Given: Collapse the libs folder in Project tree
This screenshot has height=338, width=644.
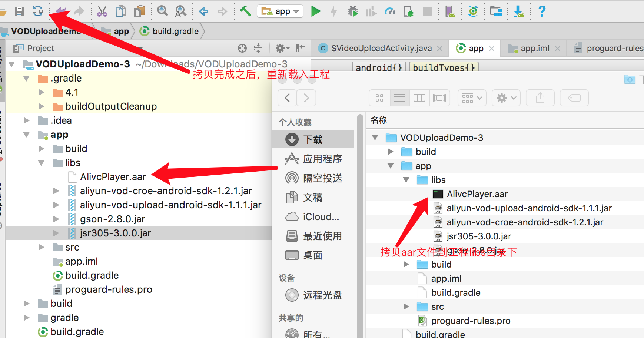Looking at the screenshot, I should [41, 163].
